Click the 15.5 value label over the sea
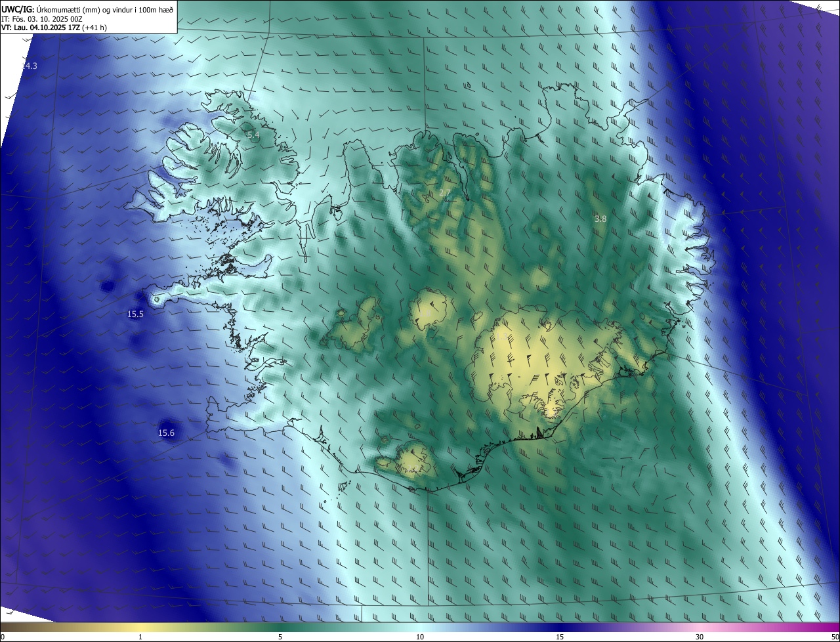The width and height of the screenshot is (840, 642). tap(135, 314)
